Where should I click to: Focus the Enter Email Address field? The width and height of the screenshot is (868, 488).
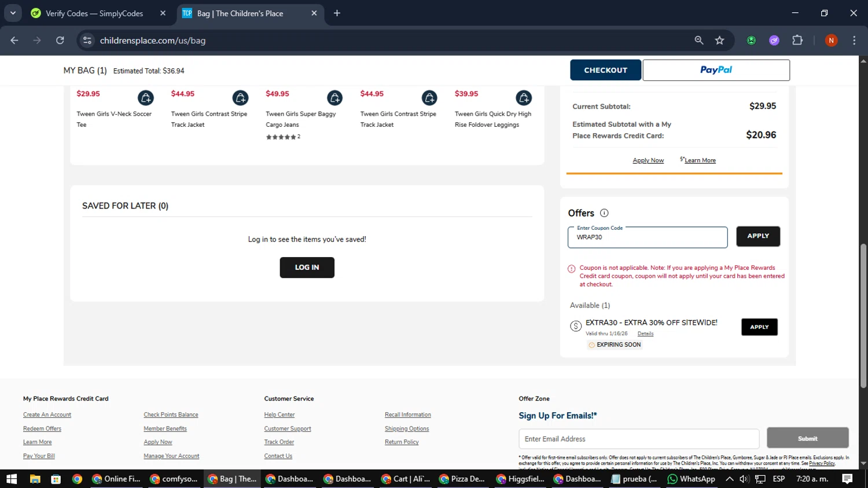[639, 439]
